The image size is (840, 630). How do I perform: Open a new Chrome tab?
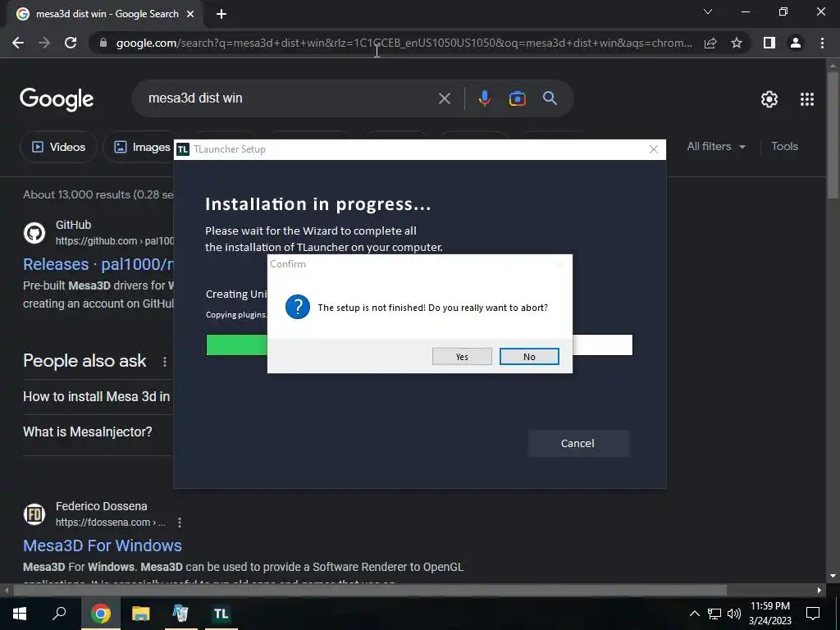[221, 15]
